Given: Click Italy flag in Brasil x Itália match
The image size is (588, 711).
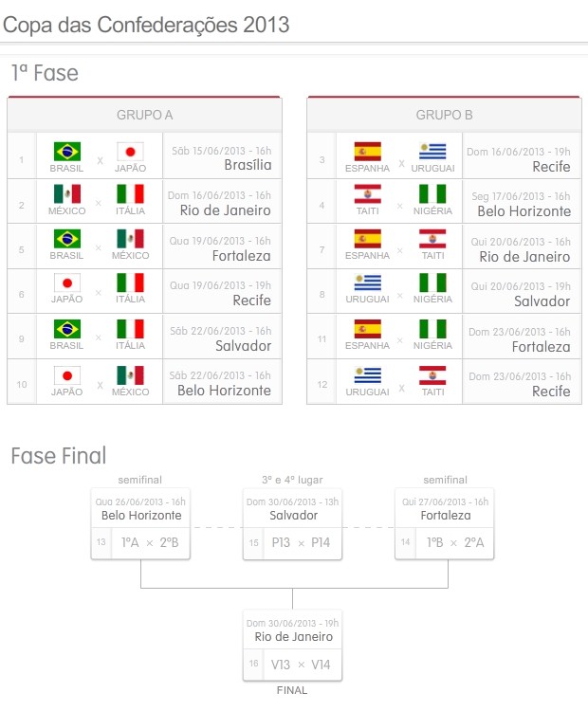Looking at the screenshot, I should pos(130,328).
